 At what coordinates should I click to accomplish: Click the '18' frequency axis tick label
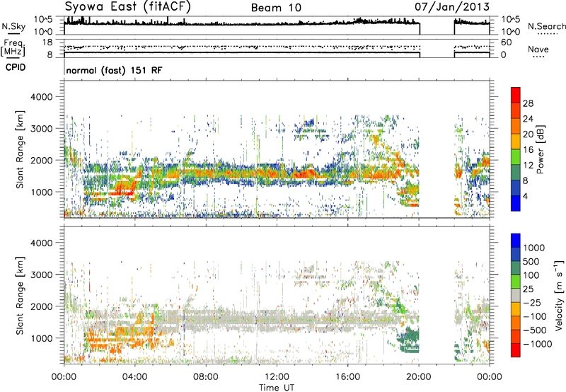coord(47,42)
